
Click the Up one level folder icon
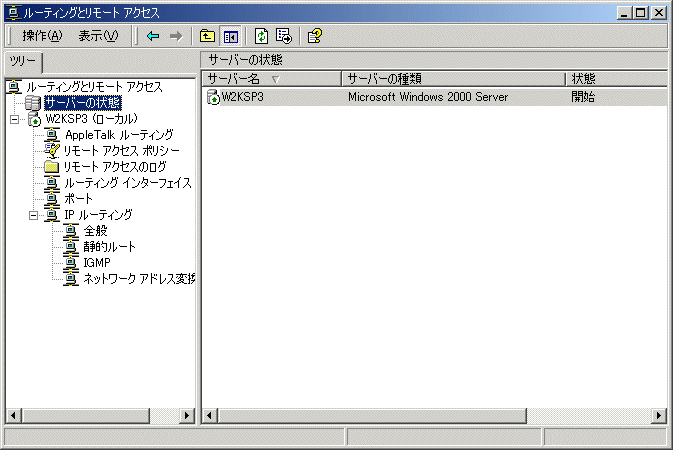207,36
